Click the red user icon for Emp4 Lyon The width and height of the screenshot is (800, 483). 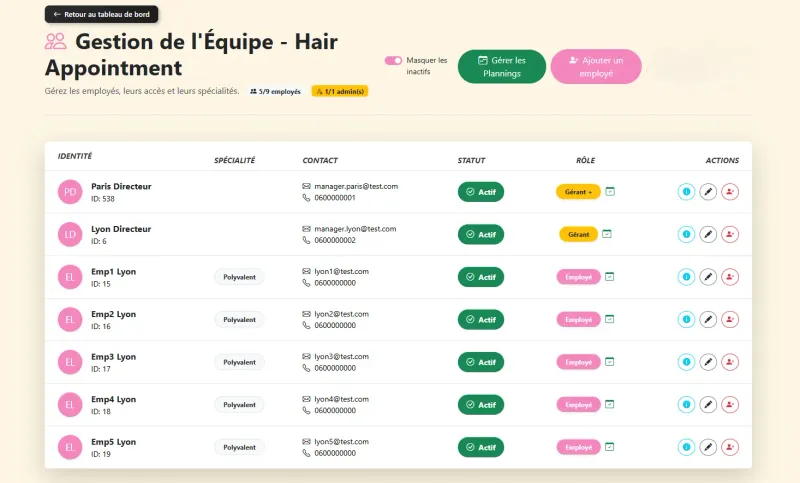[x=730, y=404]
